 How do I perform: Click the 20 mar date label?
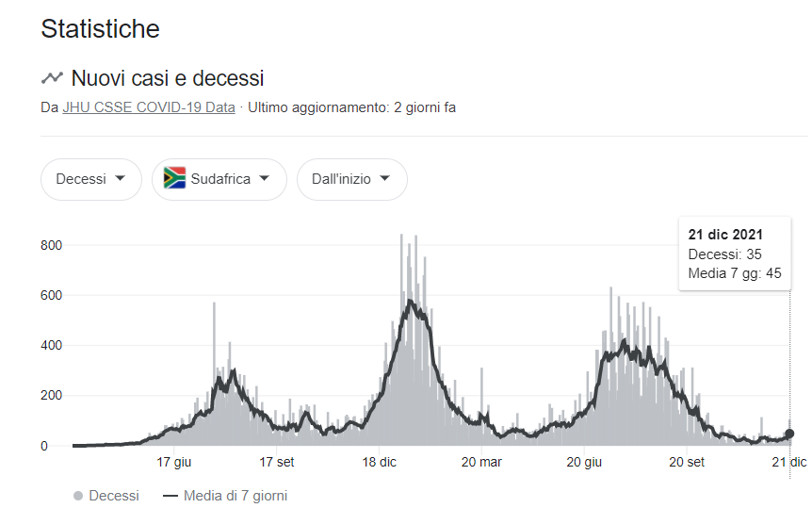point(480,462)
